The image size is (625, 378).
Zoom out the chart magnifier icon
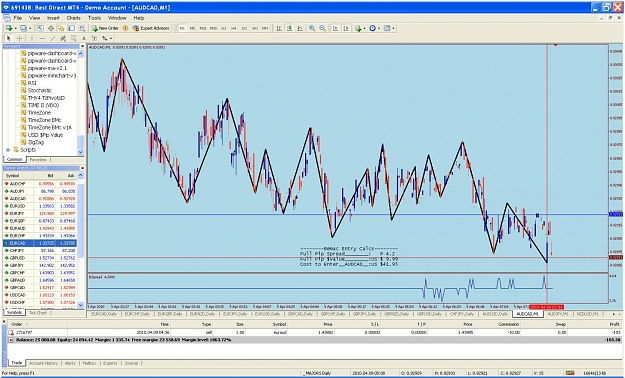[322, 28]
